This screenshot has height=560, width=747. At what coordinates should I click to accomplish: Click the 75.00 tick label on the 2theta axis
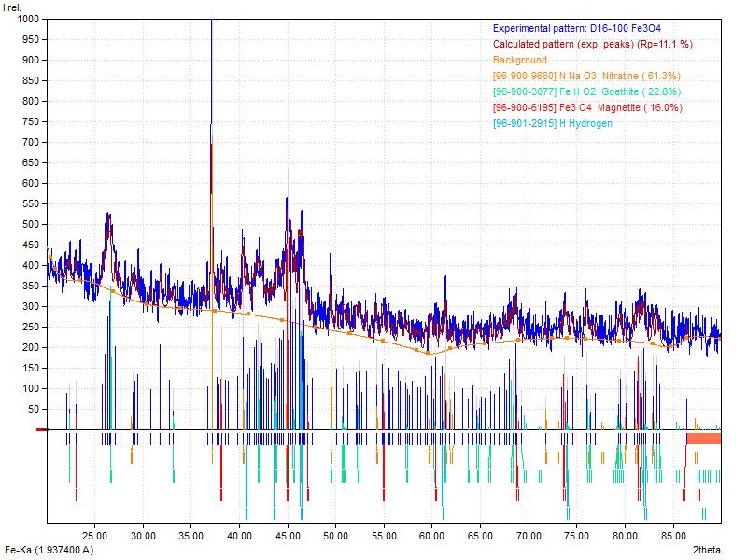(x=577, y=536)
